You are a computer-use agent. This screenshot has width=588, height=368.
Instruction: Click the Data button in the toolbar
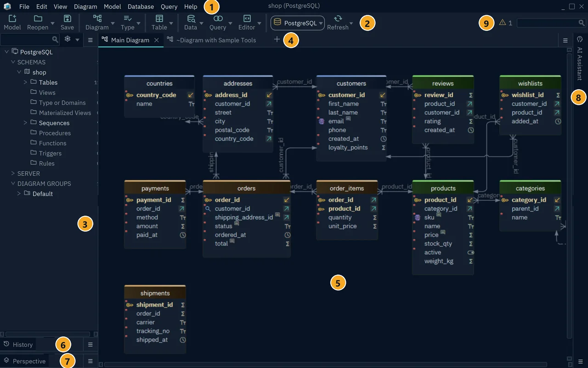pyautogui.click(x=191, y=22)
